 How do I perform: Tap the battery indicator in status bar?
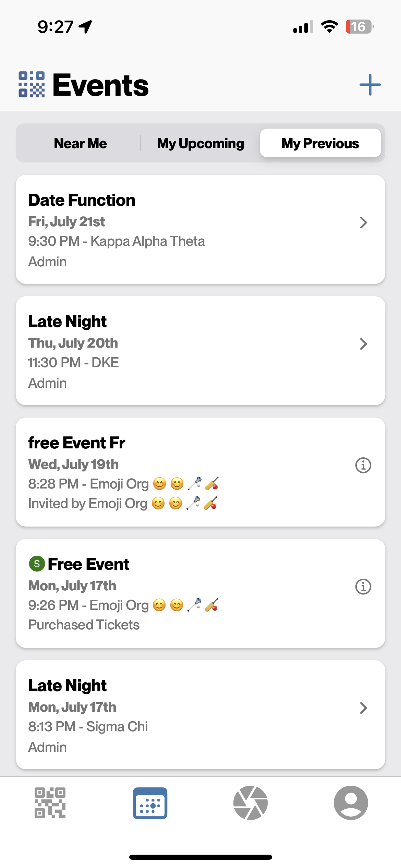[x=360, y=27]
